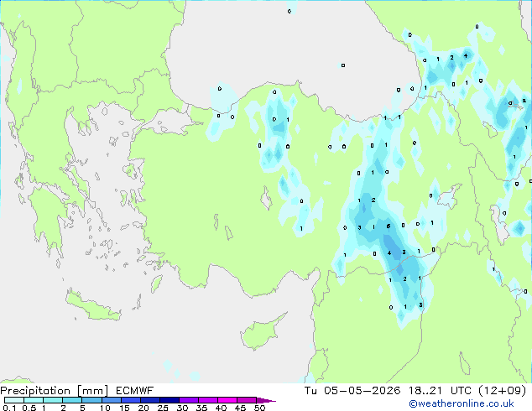Click the 'Precipitation' title text
Viewport: 532px width, 411px height.
(35, 391)
